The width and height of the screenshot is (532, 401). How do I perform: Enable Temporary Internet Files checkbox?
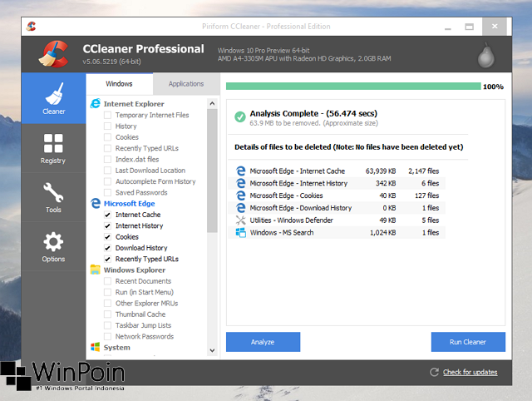coord(107,115)
